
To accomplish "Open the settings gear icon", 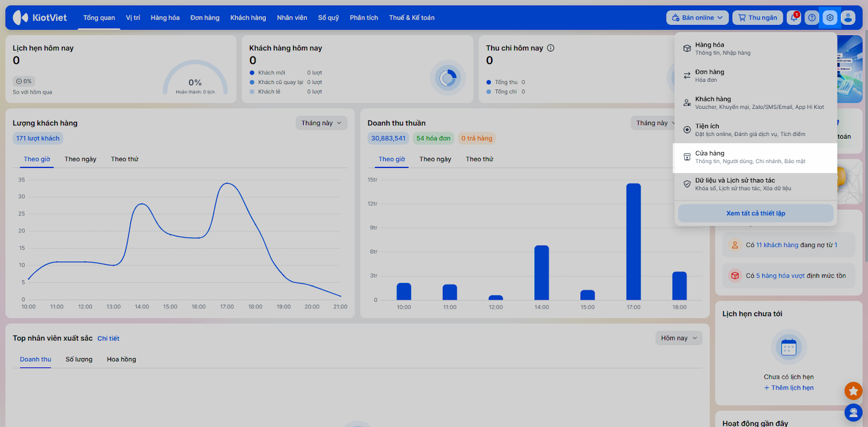I will [x=830, y=18].
